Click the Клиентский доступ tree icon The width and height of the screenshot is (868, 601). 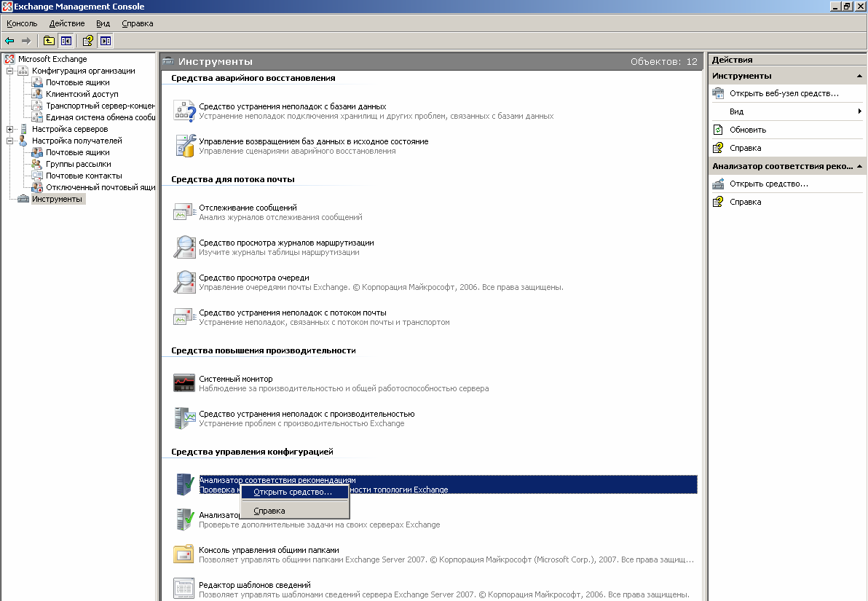(37, 94)
